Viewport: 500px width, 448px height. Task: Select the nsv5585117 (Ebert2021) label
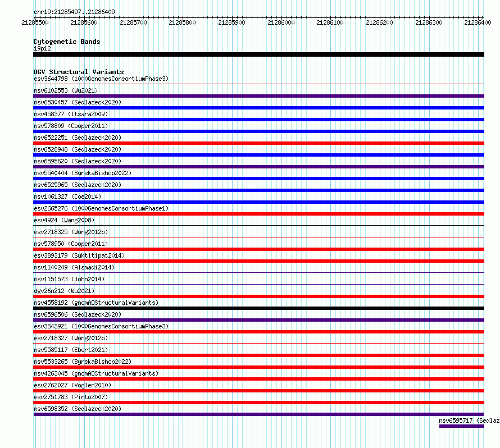71,350
